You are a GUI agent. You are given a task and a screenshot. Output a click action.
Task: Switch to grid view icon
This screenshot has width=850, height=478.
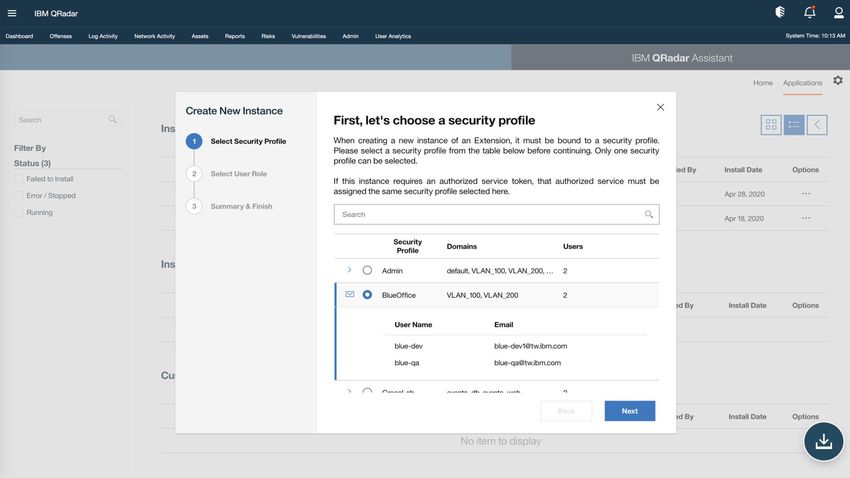771,125
